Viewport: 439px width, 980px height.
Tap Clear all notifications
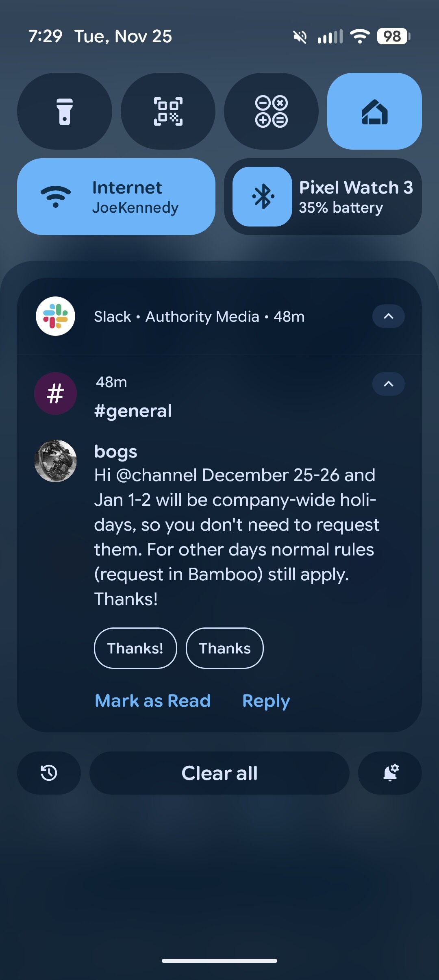(x=219, y=773)
